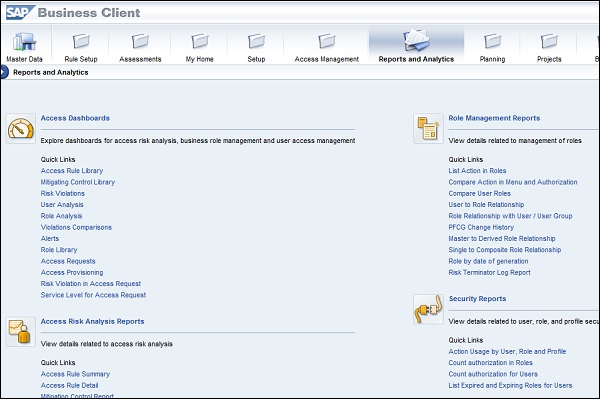This screenshot has height=399, width=600.
Task: Collapse the Reports and Analytics arrow
Action: coord(4,72)
